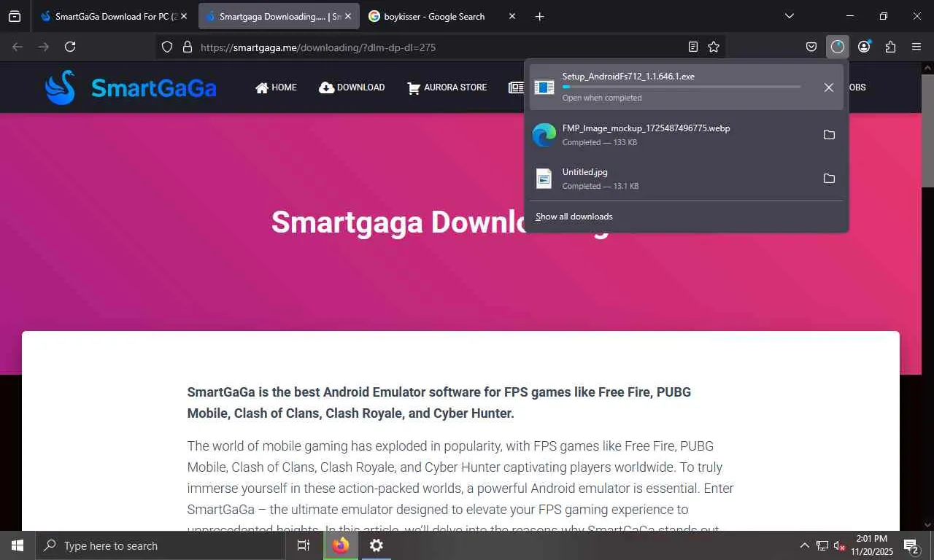
Task: Click the Setup_AndroidFs712 exe file icon
Action: pyautogui.click(x=544, y=87)
